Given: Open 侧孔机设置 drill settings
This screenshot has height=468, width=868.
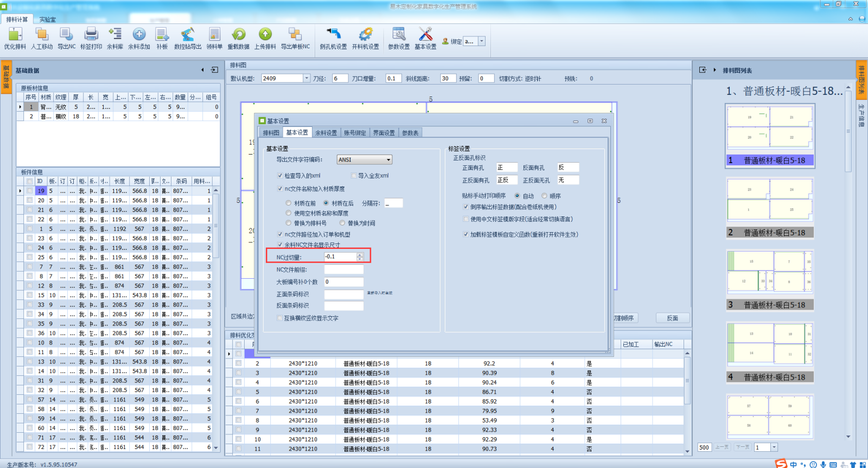Looking at the screenshot, I should point(333,35).
